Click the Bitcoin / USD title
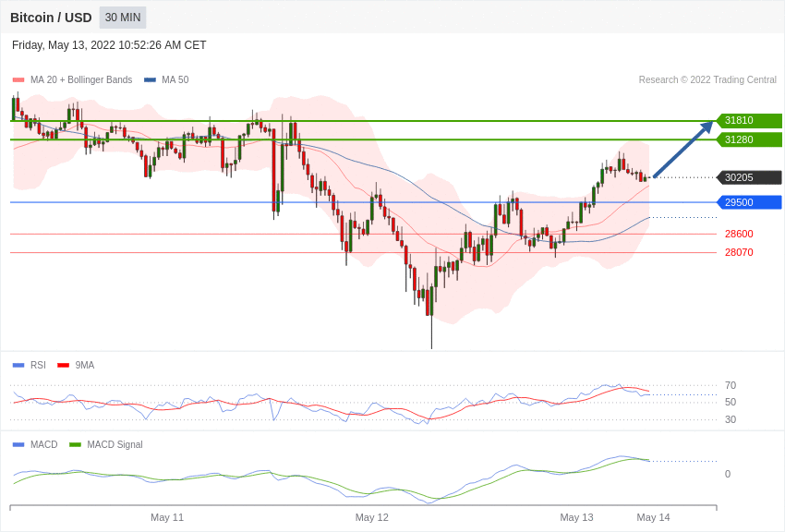Viewport: 785px width, 532px height. click(x=51, y=18)
